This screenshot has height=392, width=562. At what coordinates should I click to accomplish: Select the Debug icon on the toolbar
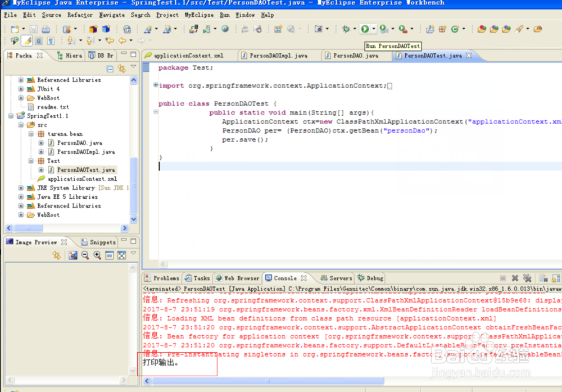tap(345, 29)
